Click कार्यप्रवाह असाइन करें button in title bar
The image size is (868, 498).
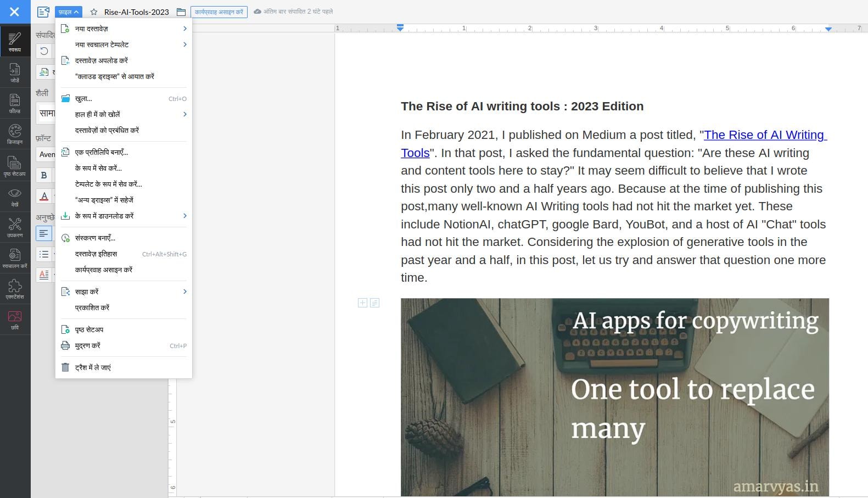(x=219, y=12)
